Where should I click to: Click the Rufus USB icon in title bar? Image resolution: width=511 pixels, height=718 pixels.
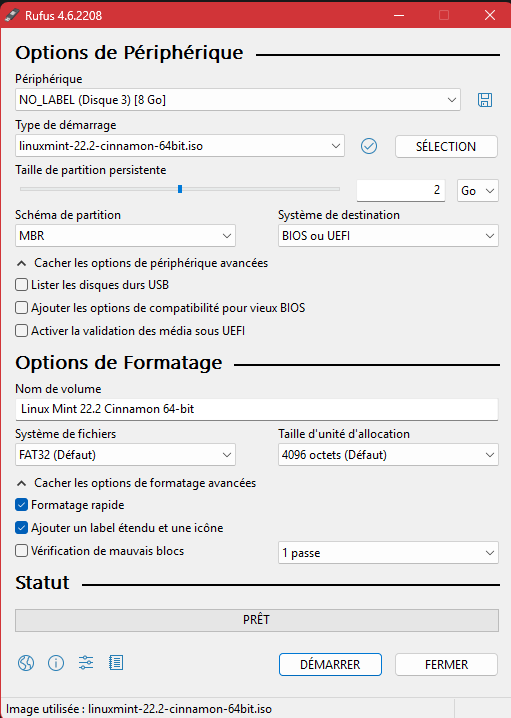12,15
